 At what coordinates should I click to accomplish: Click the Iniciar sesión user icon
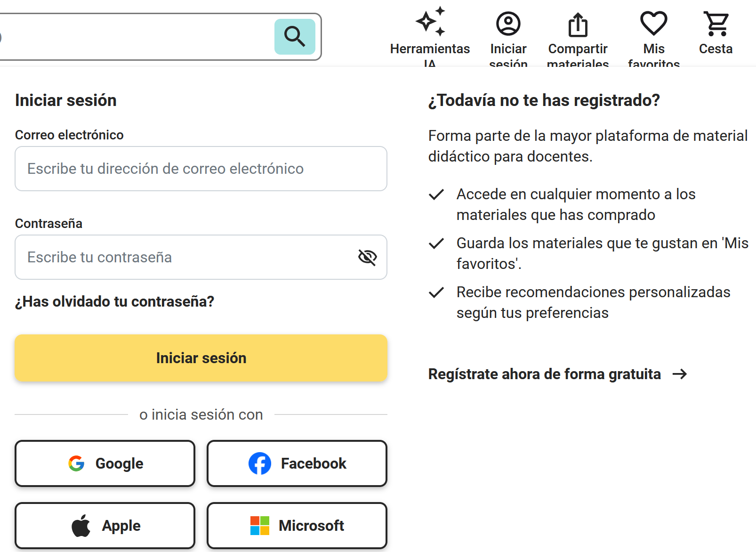[x=508, y=24]
